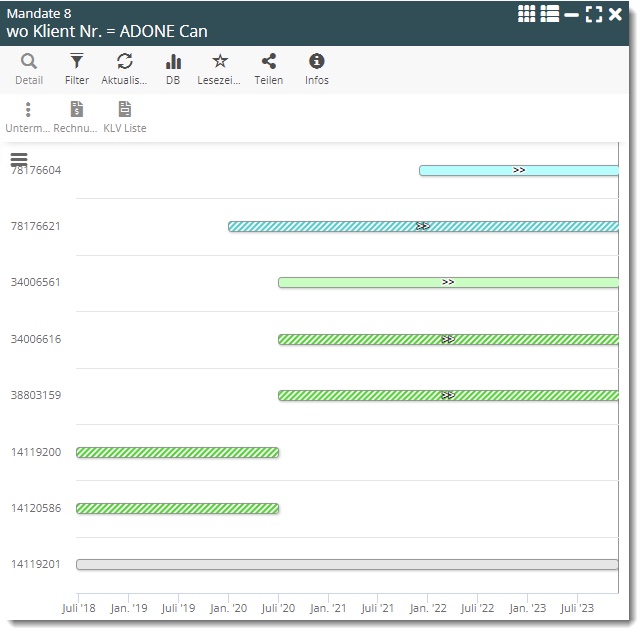Click the Aktualisieren refresh icon

click(125, 62)
